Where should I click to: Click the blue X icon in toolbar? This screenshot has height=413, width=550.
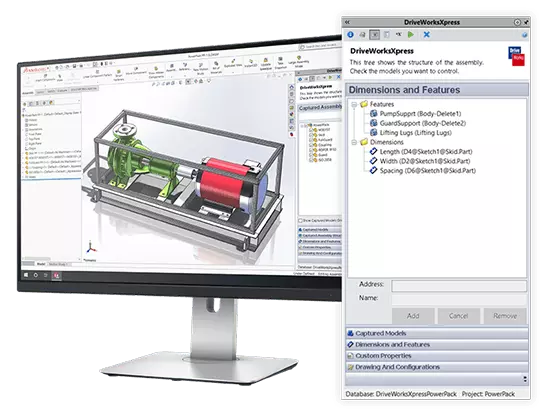coord(427,35)
